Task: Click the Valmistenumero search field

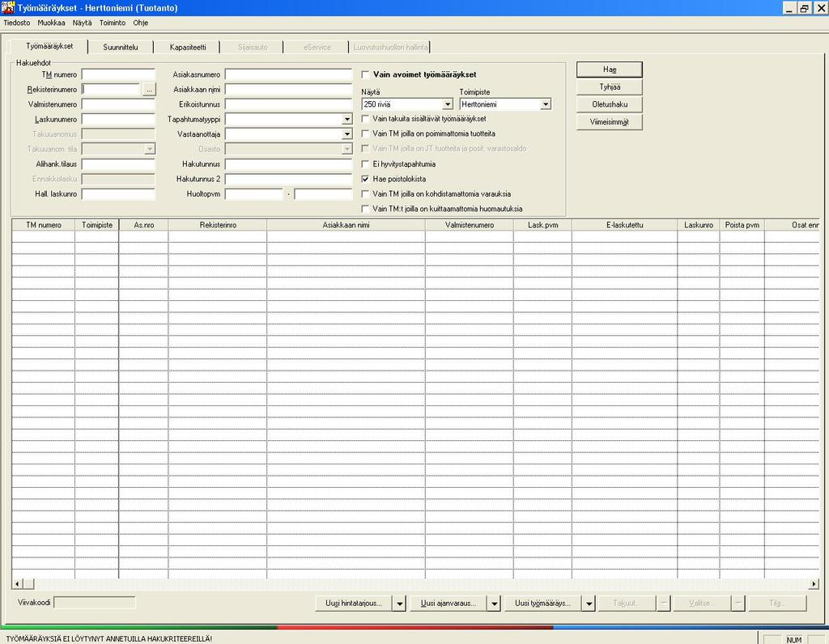Action: point(118,104)
